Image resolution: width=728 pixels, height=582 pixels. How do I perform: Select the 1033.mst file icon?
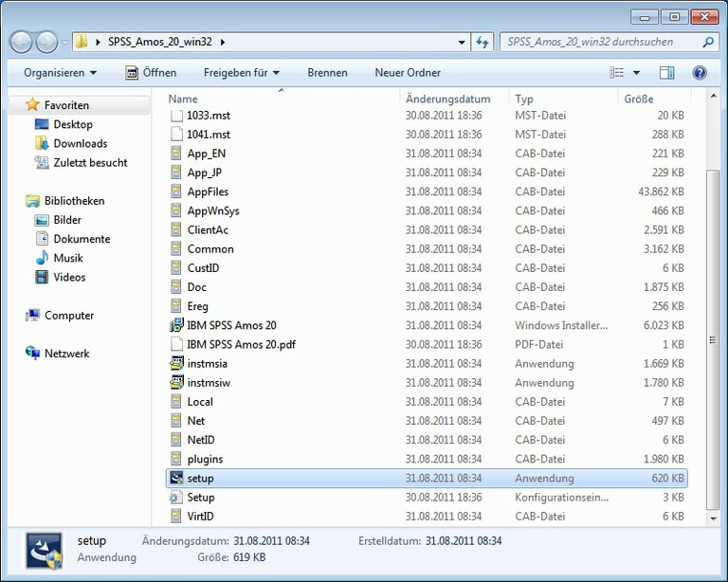tap(176, 115)
